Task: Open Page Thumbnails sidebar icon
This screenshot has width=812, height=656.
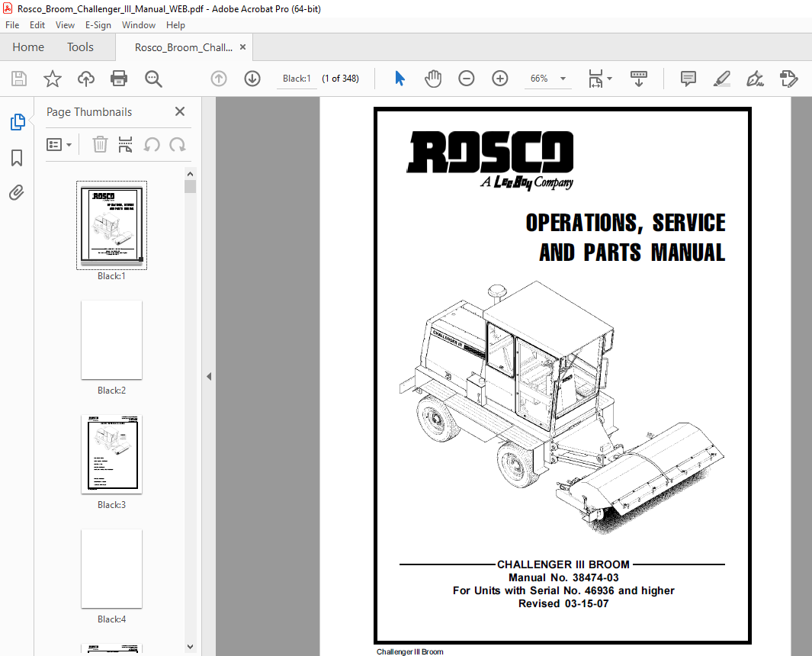Action: [x=18, y=122]
